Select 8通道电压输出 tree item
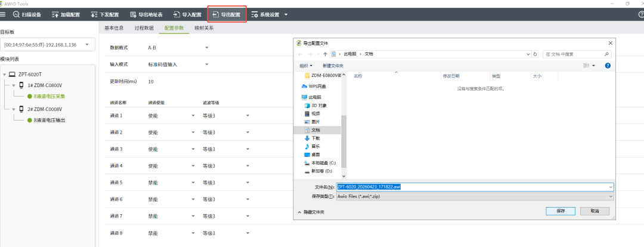Viewport: 644px width, 247px height. 49,121
